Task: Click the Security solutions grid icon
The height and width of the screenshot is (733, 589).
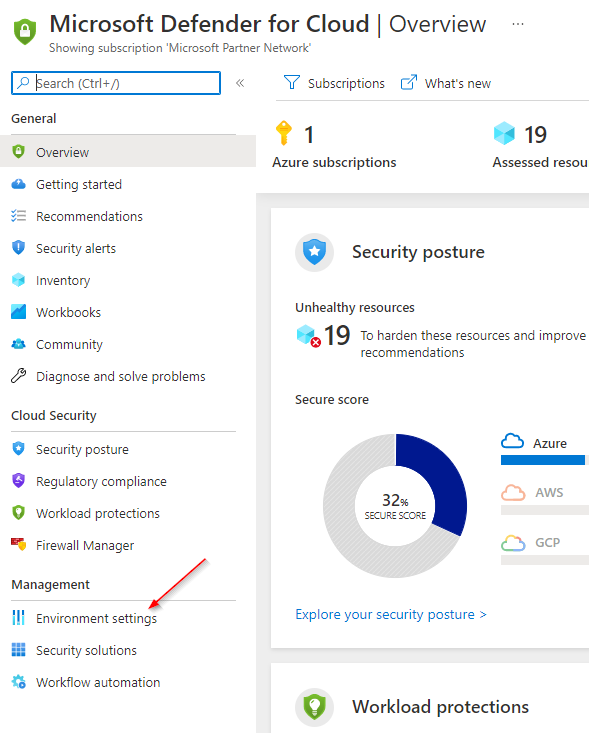Action: 18,649
